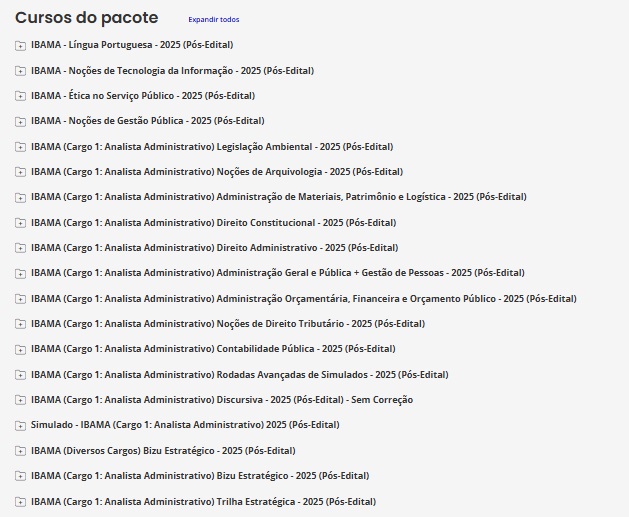Expand folder icon for Administração de Materiais course

click(x=20, y=197)
